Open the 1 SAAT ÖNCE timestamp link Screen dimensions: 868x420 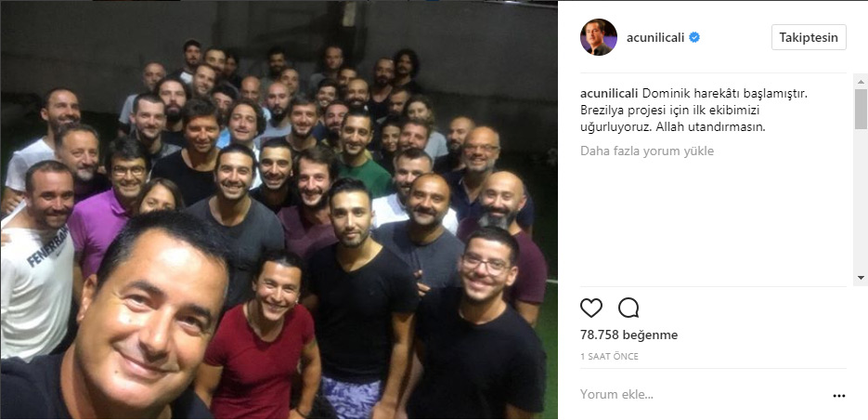point(609,357)
